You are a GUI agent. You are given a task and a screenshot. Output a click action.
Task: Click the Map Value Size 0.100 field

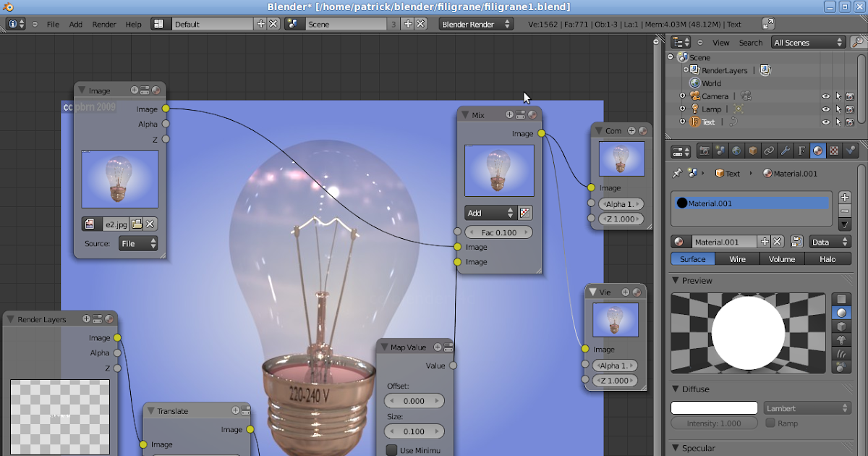point(414,431)
